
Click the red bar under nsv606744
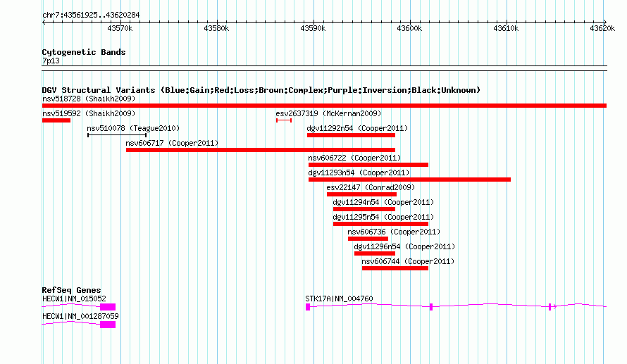click(395, 268)
